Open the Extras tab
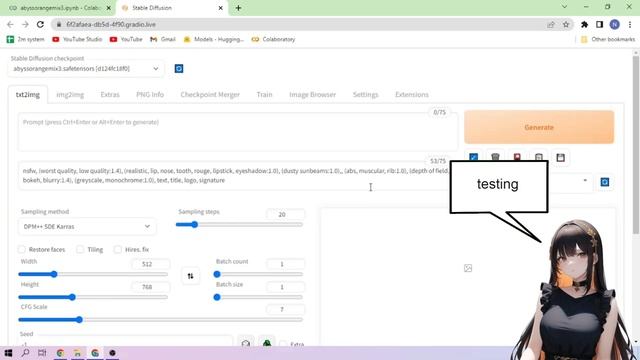 (x=110, y=95)
